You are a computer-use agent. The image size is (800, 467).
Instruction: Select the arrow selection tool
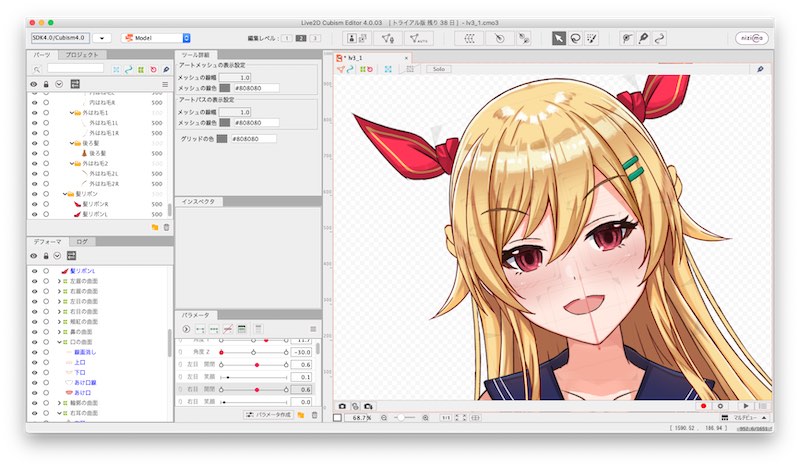(559, 38)
